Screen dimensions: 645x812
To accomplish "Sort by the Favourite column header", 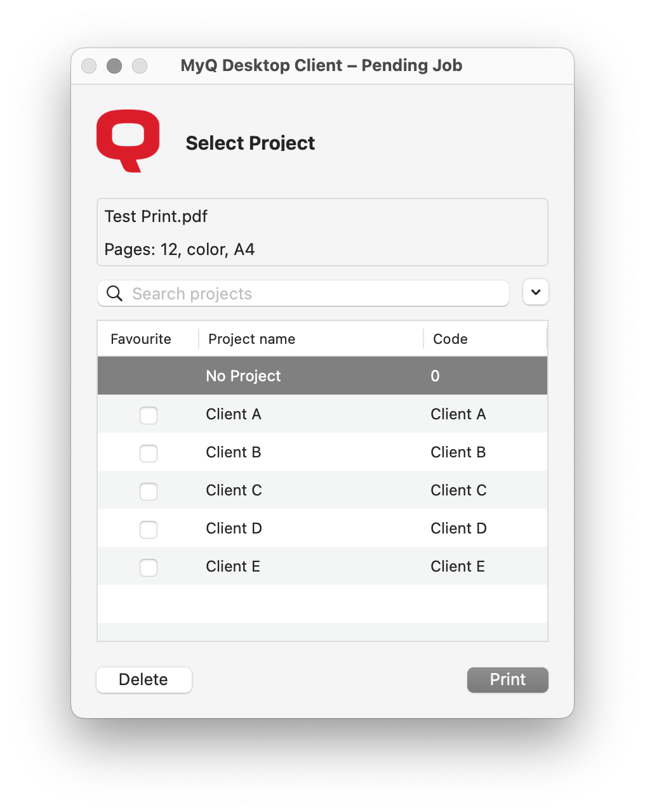I will [x=140, y=339].
